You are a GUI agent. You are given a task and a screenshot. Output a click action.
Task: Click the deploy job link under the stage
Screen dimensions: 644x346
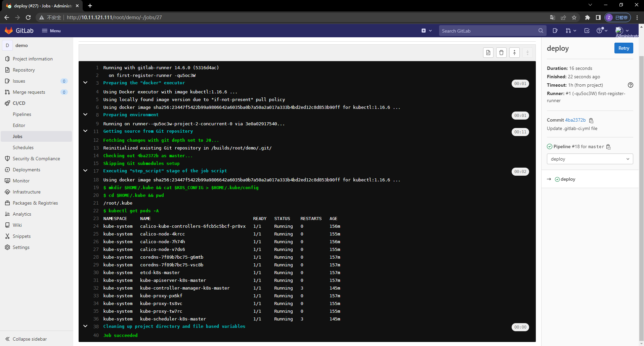point(568,179)
